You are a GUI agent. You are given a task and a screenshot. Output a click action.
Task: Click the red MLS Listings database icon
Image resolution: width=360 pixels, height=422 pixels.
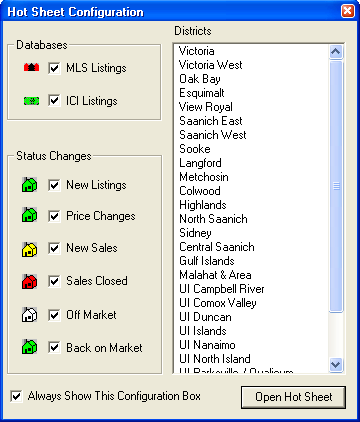[31, 68]
